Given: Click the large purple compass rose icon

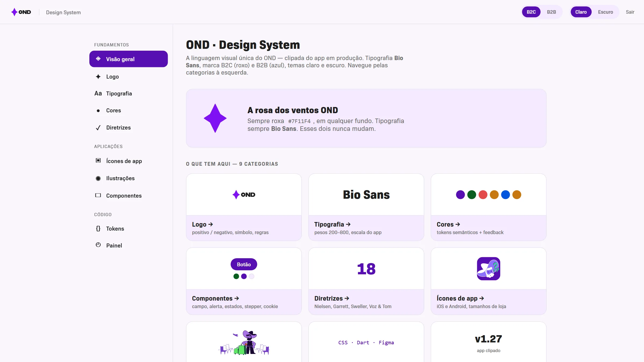Looking at the screenshot, I should (215, 118).
